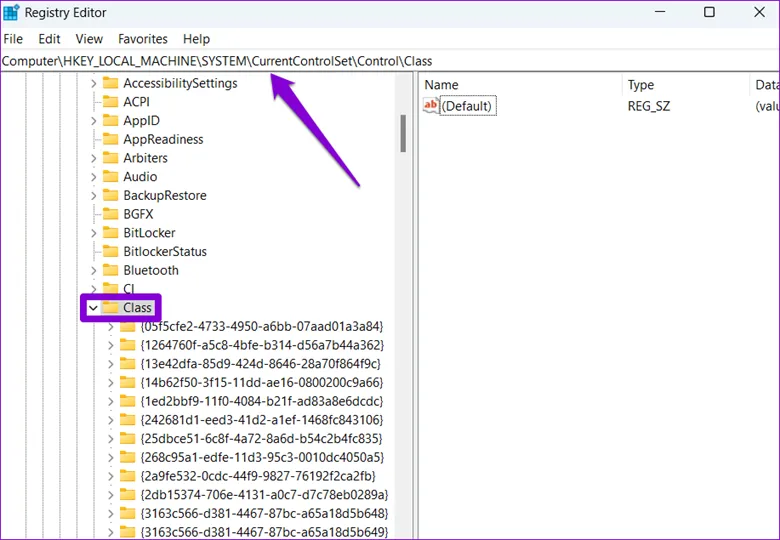Click the Registry Editor app icon in title bar
The image size is (780, 540).
11,13
